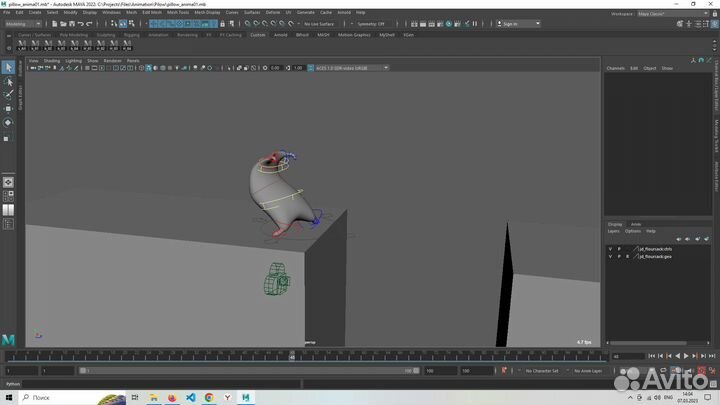
Task: Activate the Scale tool in Tool Box
Action: [6, 138]
